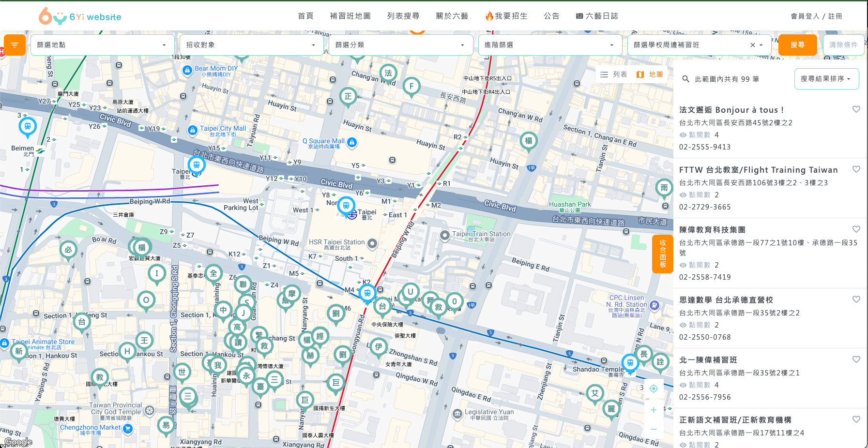
Task: Open the orange filter toggle icon
Action: 15,45
